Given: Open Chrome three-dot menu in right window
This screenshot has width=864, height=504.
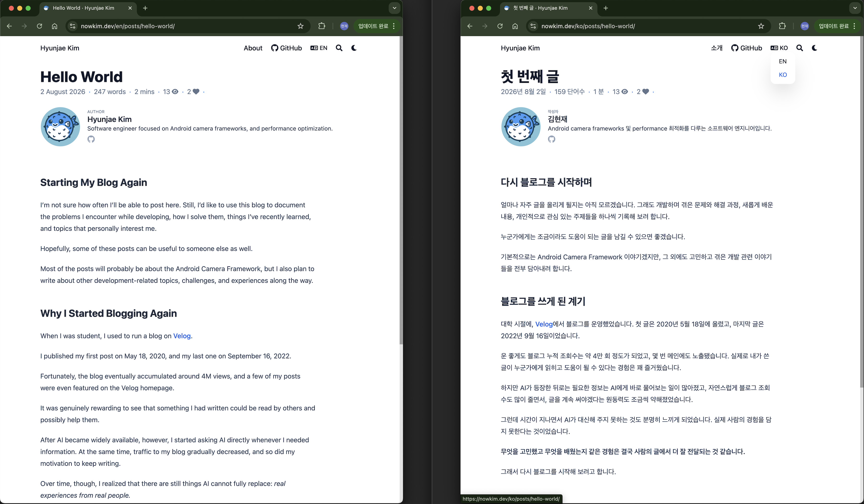Looking at the screenshot, I should (854, 26).
